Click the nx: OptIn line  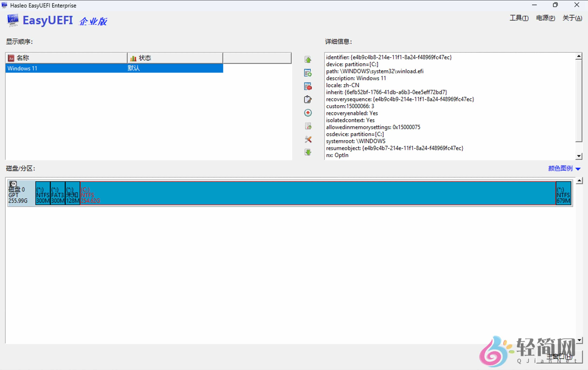click(x=337, y=155)
